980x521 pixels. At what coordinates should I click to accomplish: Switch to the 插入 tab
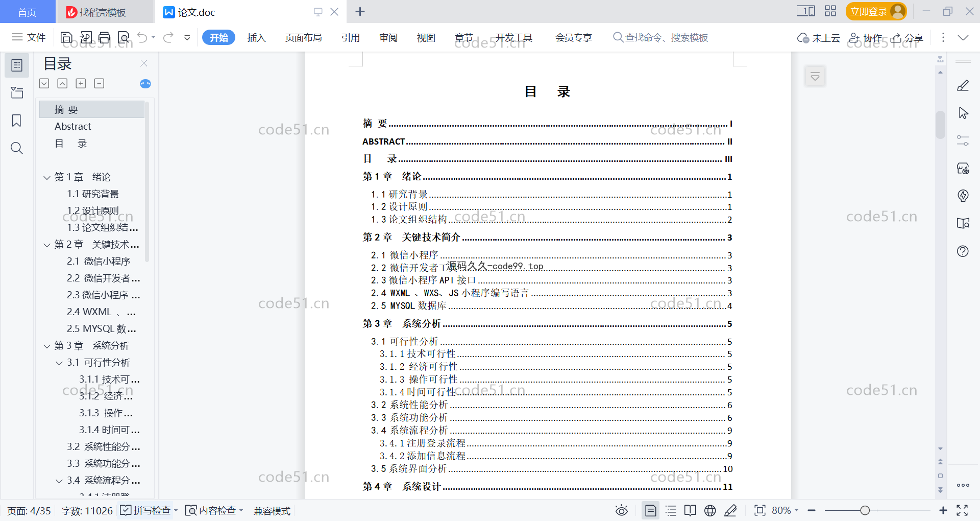(256, 37)
